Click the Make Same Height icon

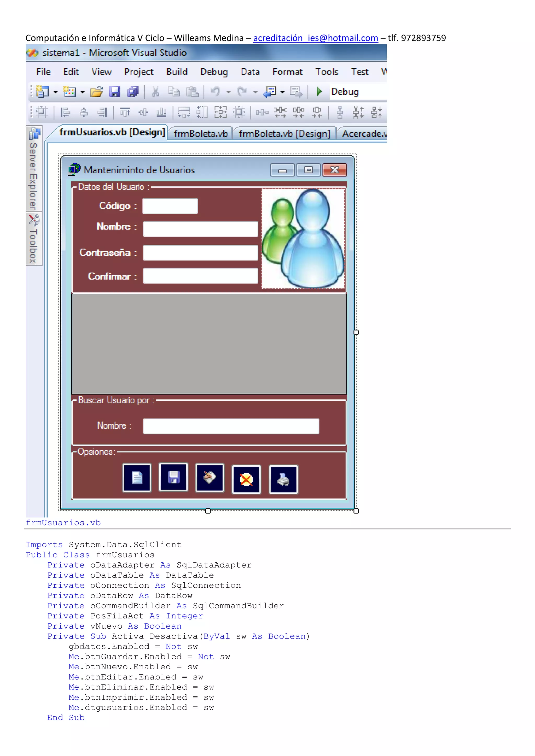202,112
